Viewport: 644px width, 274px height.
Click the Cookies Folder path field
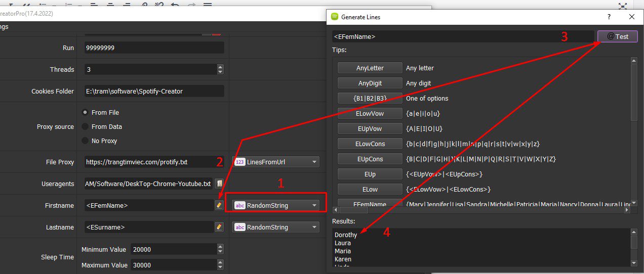(x=154, y=91)
